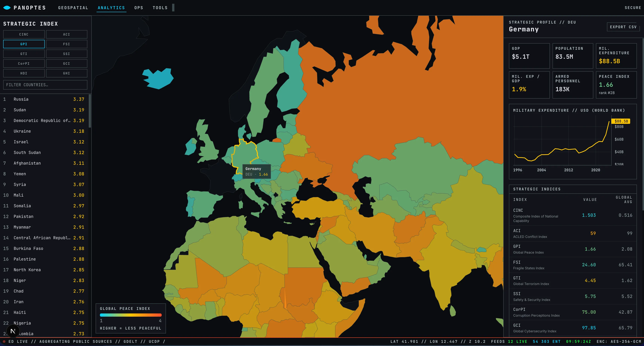Image resolution: width=644 pixels, height=346 pixels.
Task: Choose the HDI index button
Action: (24, 73)
